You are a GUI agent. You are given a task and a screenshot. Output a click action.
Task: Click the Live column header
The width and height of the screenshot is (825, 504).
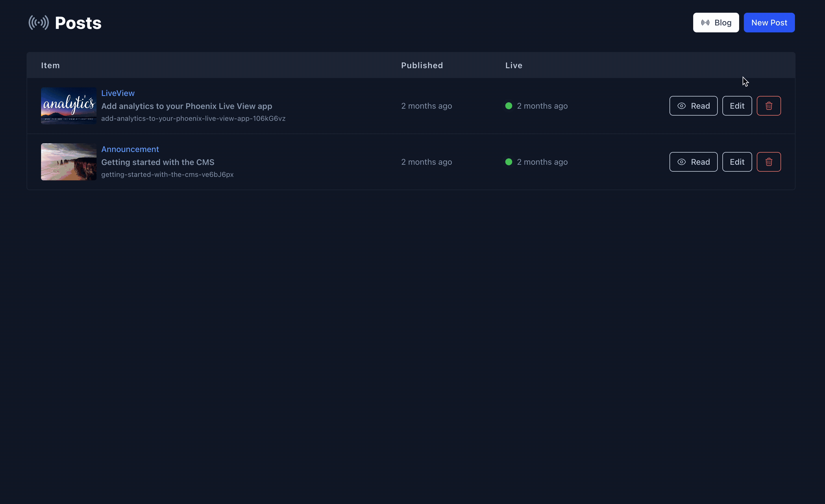tap(514, 65)
